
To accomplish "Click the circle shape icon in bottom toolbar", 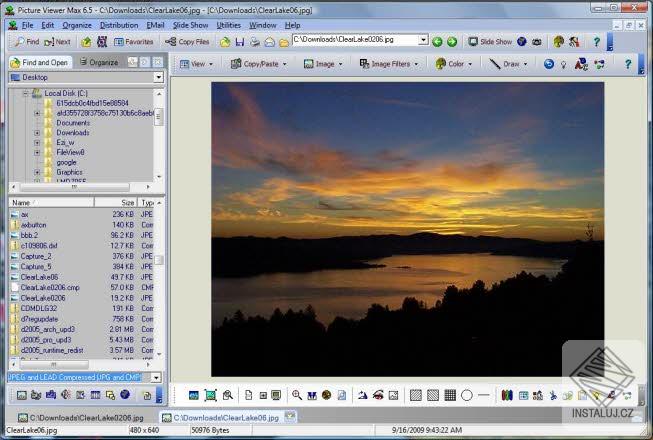I will [467, 395].
